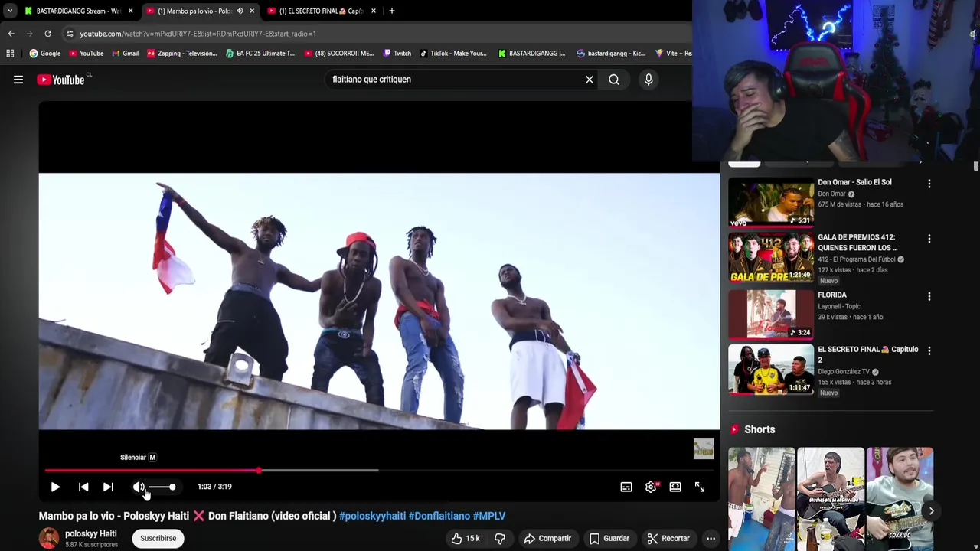Mute the video with the speaker icon
This screenshot has height=551, width=980.
[x=139, y=487]
